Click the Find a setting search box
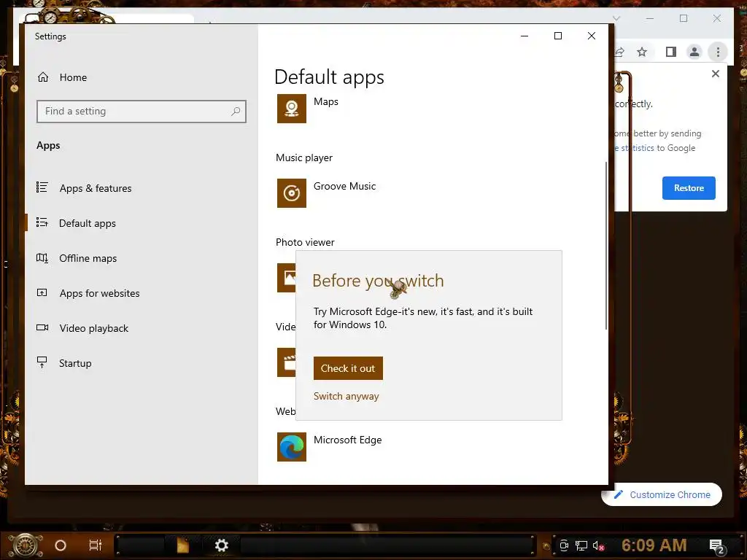 coord(142,112)
